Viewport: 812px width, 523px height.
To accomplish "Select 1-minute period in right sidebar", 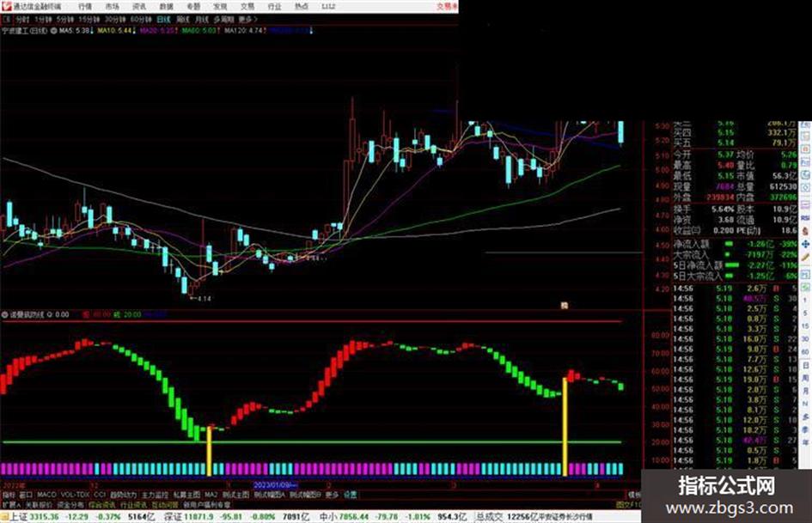I will click(x=805, y=300).
